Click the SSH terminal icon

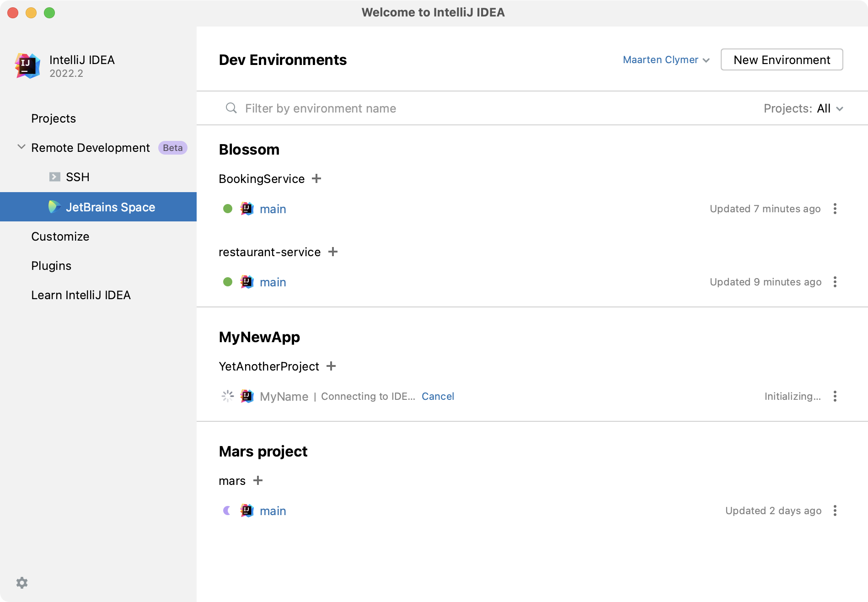[x=55, y=177]
